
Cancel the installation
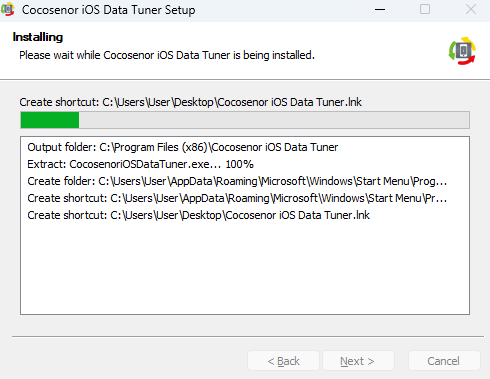coord(444,361)
